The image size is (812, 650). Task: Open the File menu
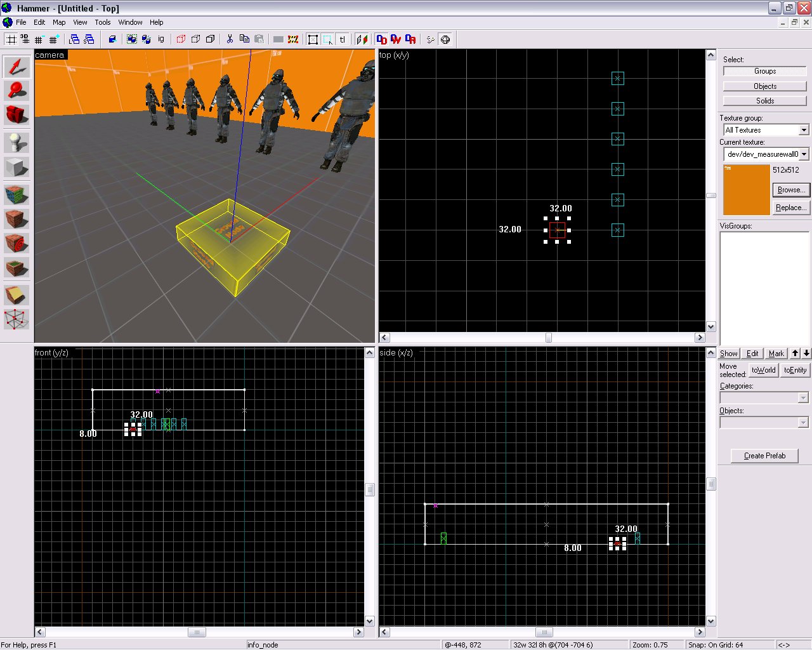tap(21, 22)
